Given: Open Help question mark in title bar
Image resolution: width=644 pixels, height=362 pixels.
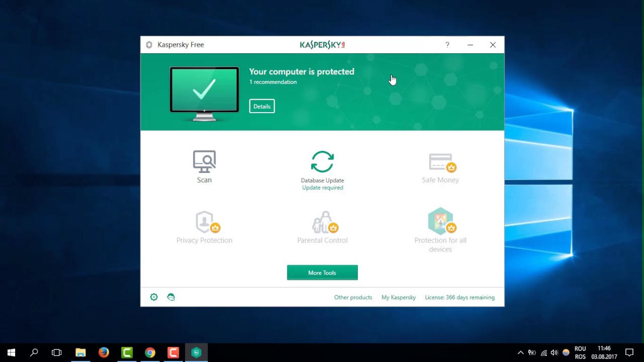Looking at the screenshot, I should 447,45.
